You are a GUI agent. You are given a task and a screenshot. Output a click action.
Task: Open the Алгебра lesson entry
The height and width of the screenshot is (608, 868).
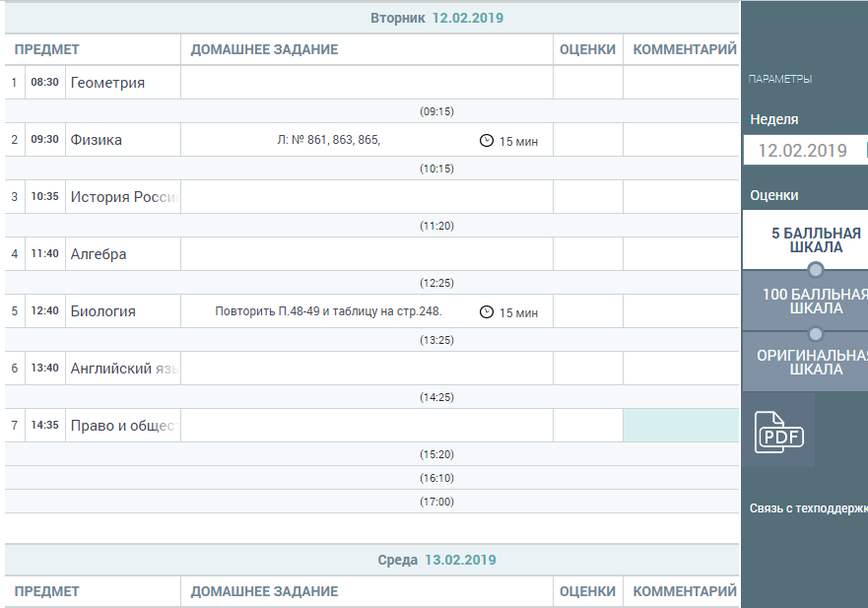99,254
